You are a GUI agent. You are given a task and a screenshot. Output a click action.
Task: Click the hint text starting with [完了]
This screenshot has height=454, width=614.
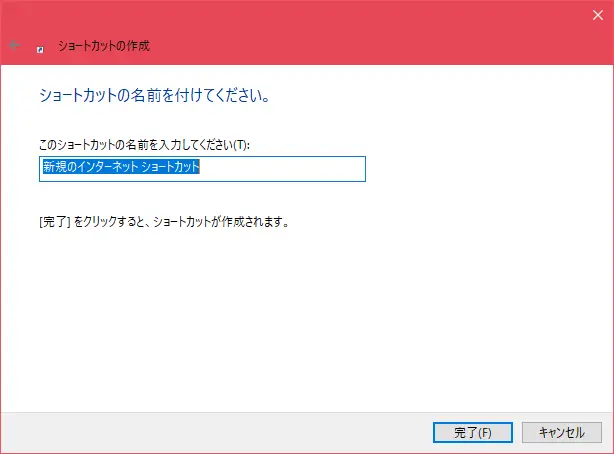(162, 222)
